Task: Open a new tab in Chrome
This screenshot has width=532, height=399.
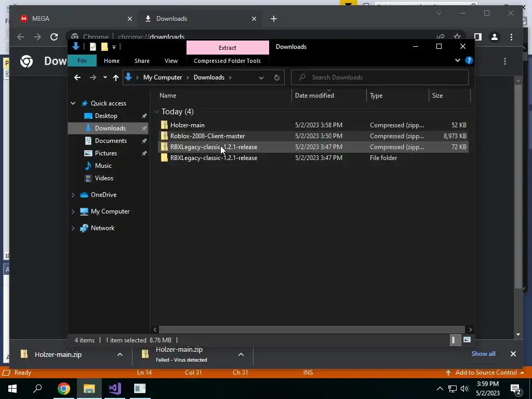Action: click(274, 19)
